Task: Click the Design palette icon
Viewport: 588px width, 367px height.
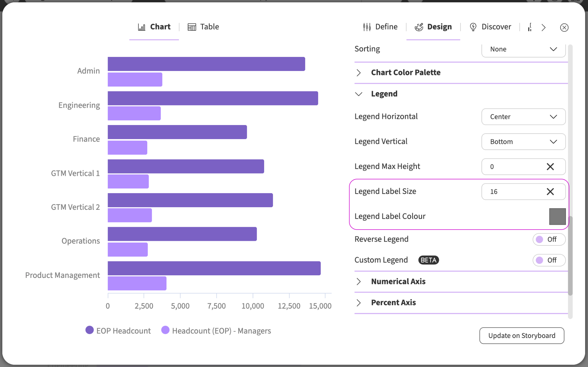Action: (419, 27)
